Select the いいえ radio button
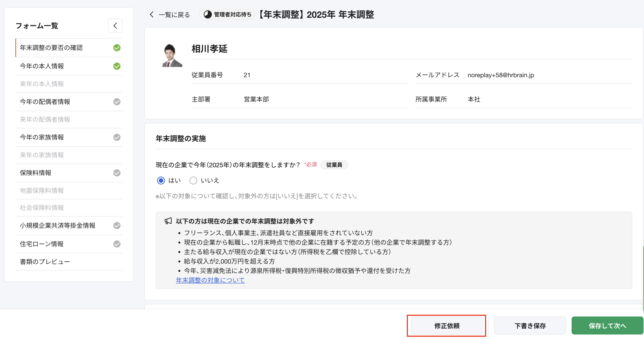 pyautogui.click(x=193, y=180)
